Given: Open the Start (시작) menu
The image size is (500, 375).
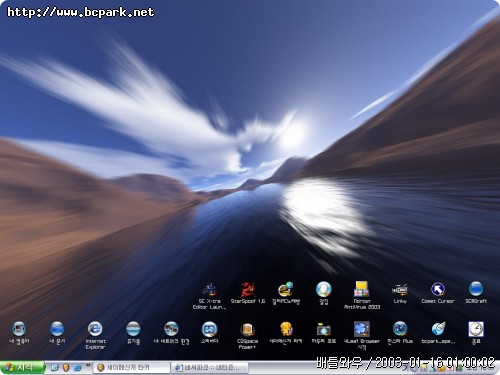Looking at the screenshot, I should coord(22,368).
